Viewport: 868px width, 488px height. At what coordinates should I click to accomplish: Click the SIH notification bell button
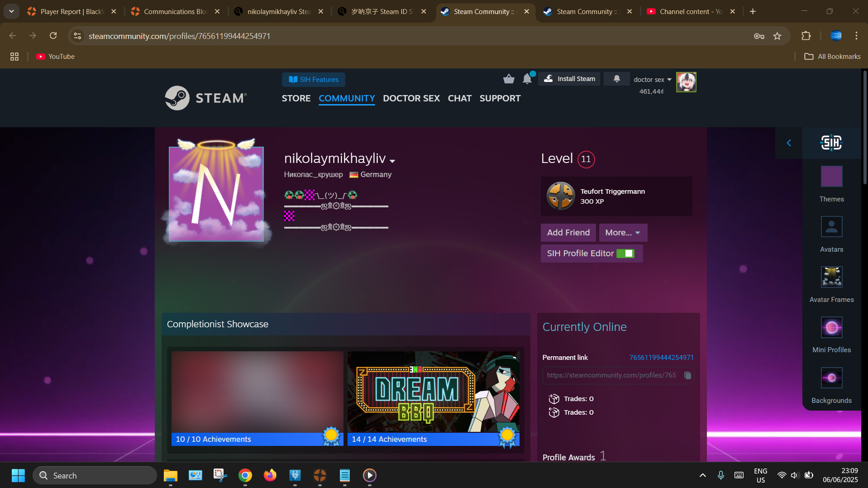[x=616, y=79]
